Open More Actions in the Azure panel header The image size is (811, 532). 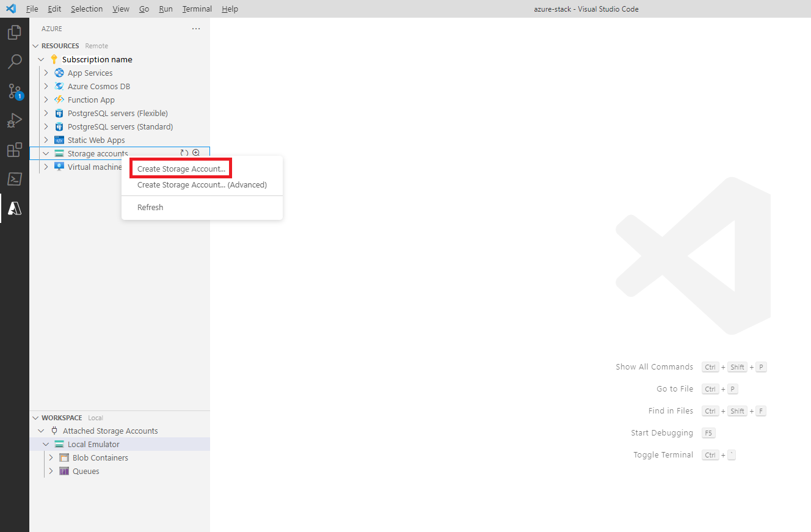click(x=195, y=28)
